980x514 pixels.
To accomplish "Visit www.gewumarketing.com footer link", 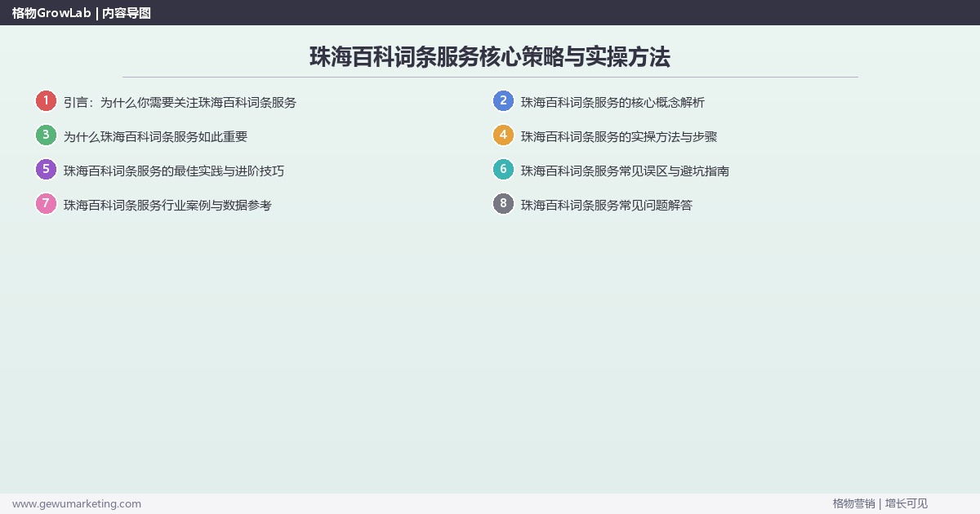I will click(77, 503).
